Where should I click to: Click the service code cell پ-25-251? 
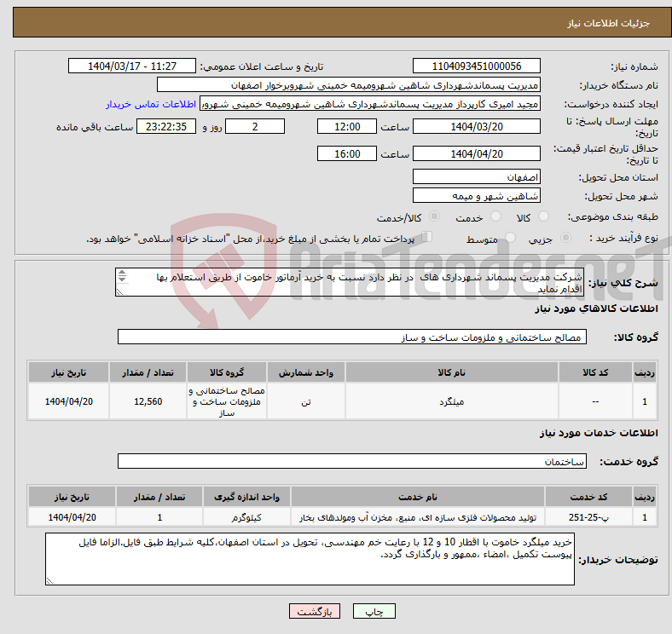pos(588,517)
